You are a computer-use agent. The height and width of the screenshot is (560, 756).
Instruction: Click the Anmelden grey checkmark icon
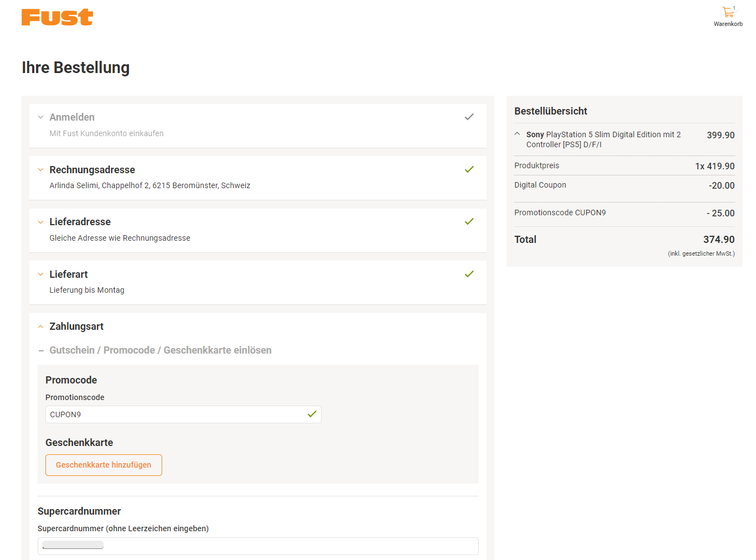pos(469,117)
